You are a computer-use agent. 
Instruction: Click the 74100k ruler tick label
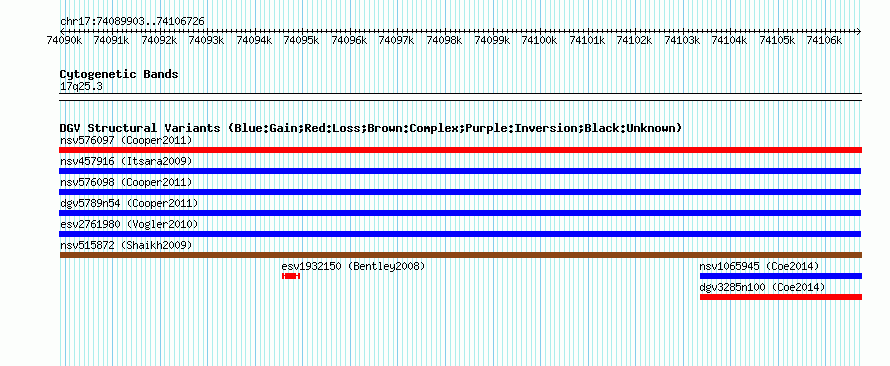click(x=540, y=40)
